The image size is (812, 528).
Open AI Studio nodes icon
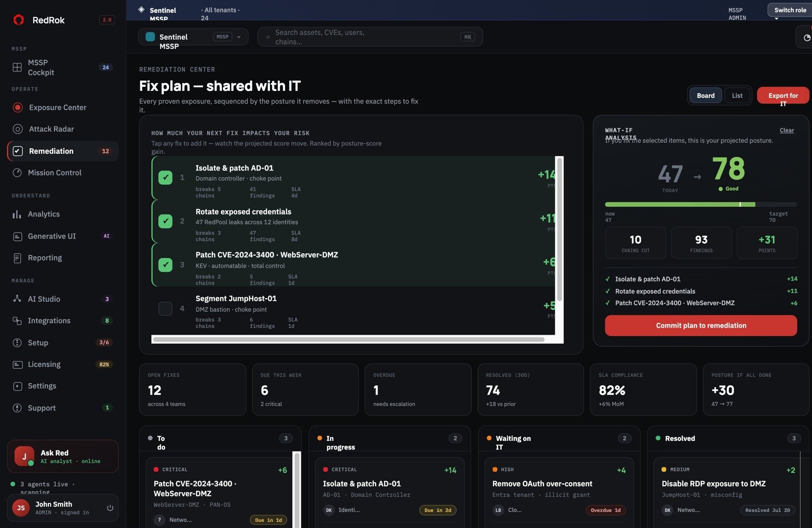[17, 299]
